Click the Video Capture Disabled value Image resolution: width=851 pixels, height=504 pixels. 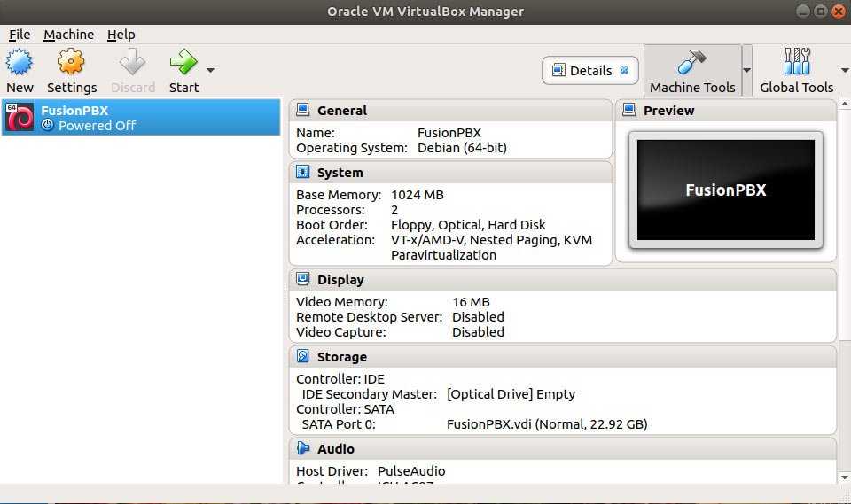pyautogui.click(x=478, y=332)
